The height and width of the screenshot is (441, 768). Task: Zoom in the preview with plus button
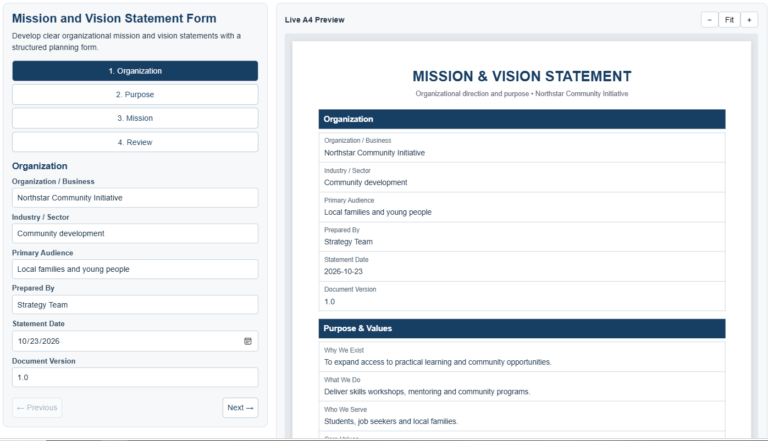pyautogui.click(x=749, y=20)
